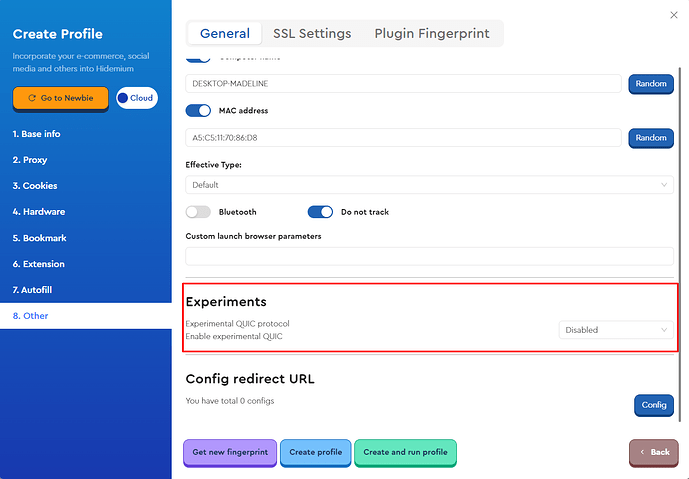This screenshot has width=689, height=479.
Task: Open the Hardware sidebar section
Action: point(39,212)
